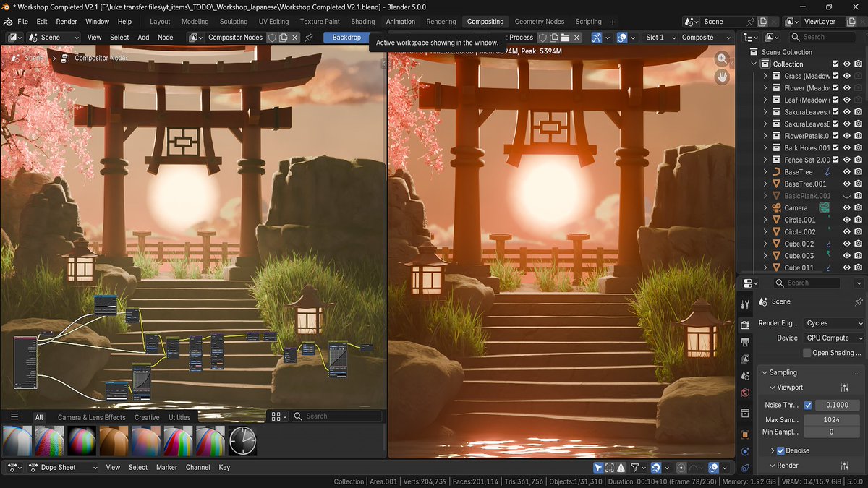Uncheck Grass collection exclude checkbox
Image resolution: width=868 pixels, height=488 pixels.
835,76
